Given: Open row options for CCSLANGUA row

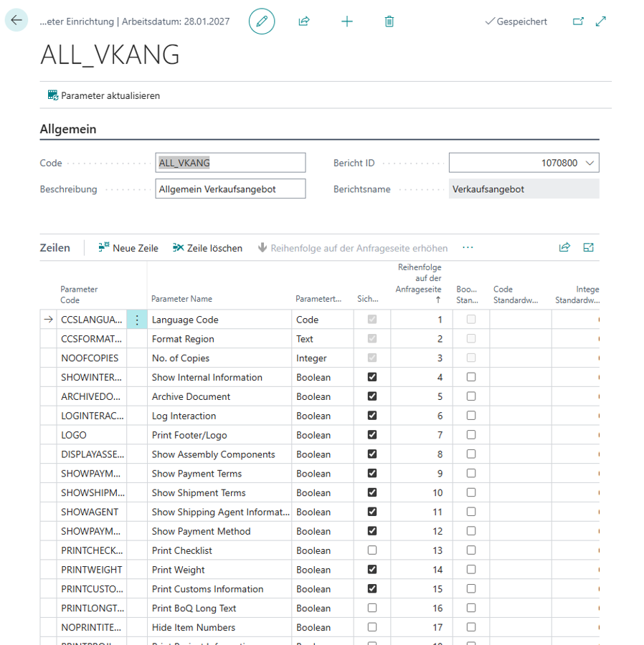Looking at the screenshot, I should pos(137,320).
